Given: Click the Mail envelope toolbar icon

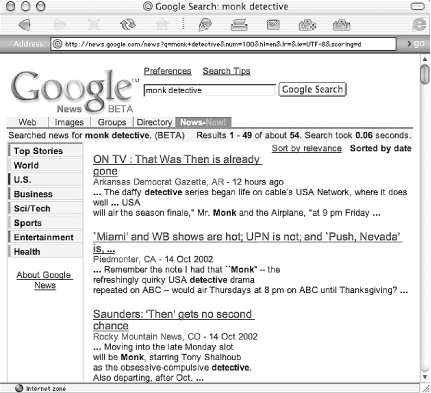Looking at the screenshot, I should [x=273, y=25].
